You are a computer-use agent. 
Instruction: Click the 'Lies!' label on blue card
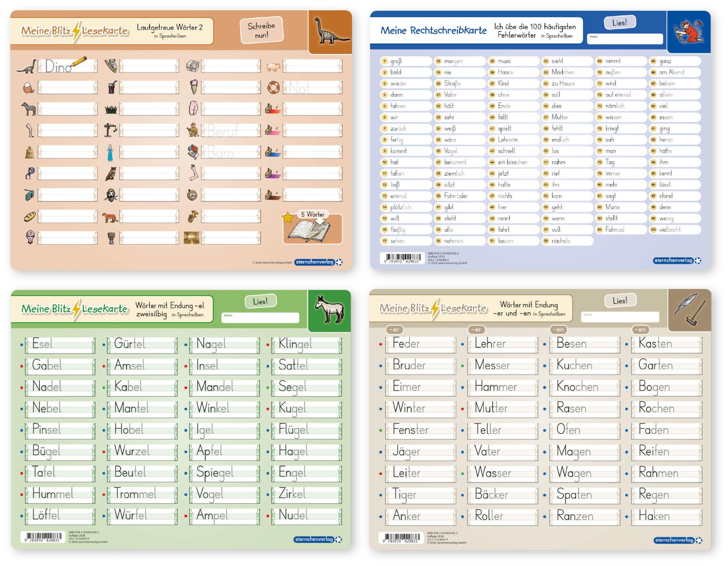(x=619, y=23)
